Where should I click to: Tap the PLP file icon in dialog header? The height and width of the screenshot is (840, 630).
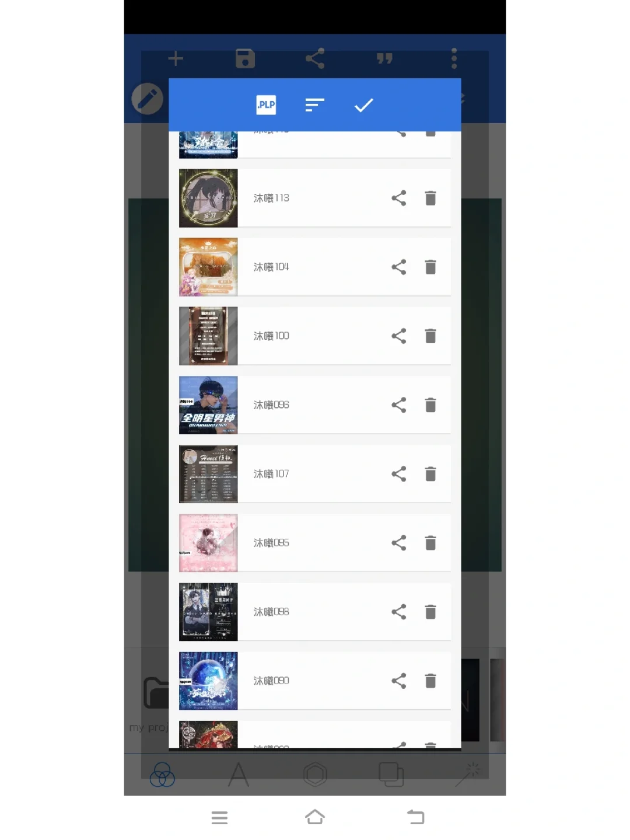(266, 105)
